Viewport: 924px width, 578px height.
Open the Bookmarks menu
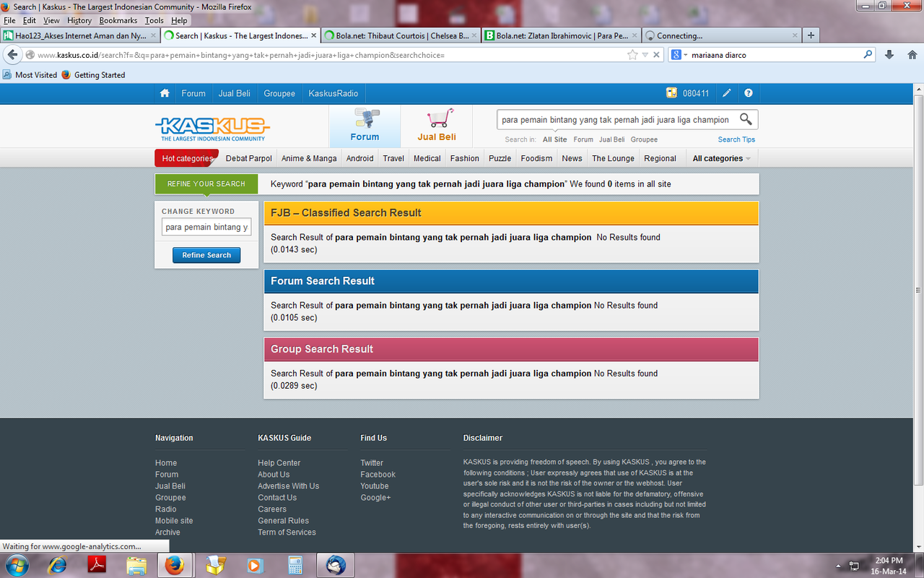(x=118, y=20)
